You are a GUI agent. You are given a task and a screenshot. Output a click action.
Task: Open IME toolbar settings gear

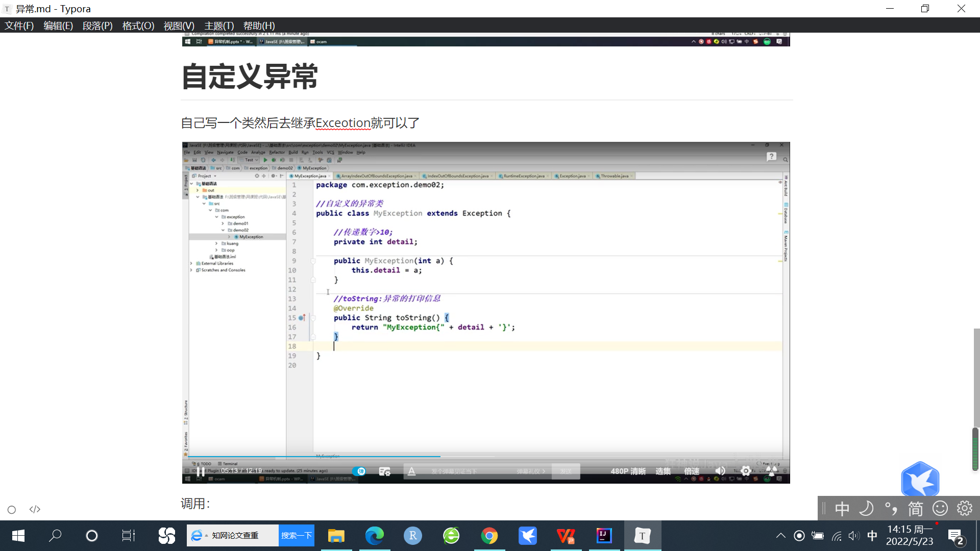point(964,509)
